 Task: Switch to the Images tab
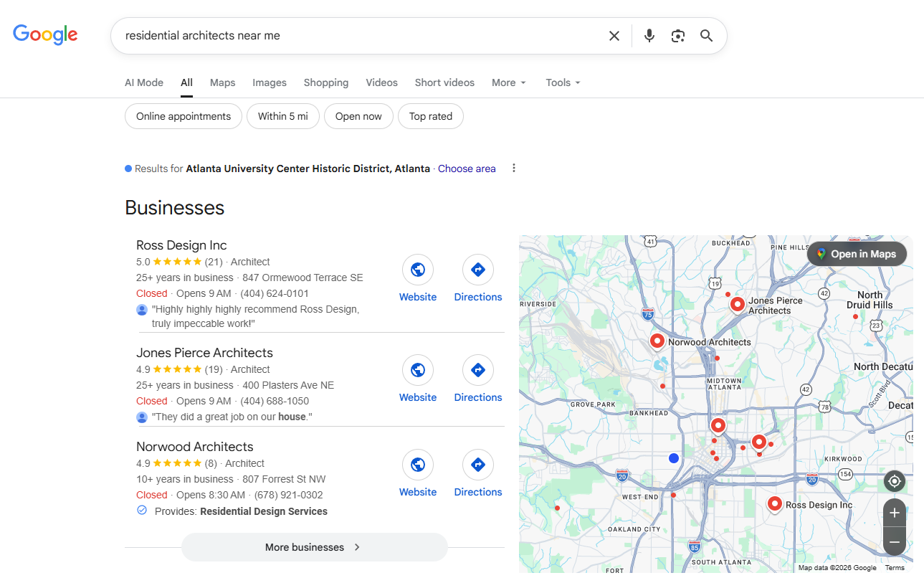270,82
